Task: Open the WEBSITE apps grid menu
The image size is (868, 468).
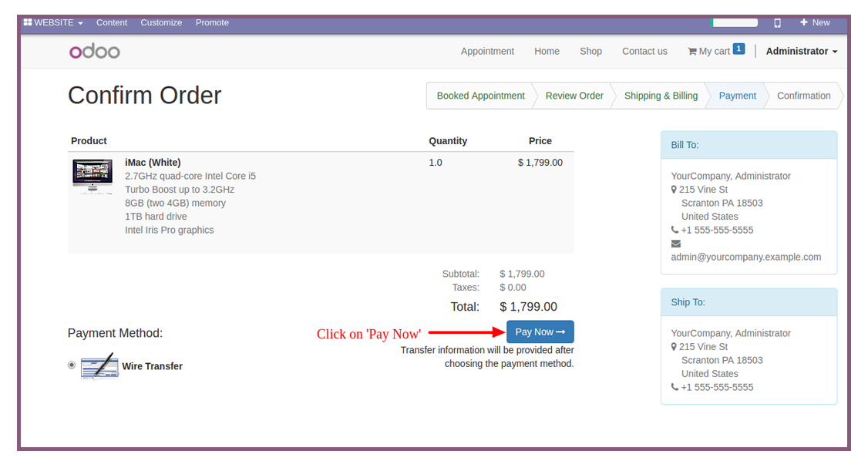Action: (53, 22)
